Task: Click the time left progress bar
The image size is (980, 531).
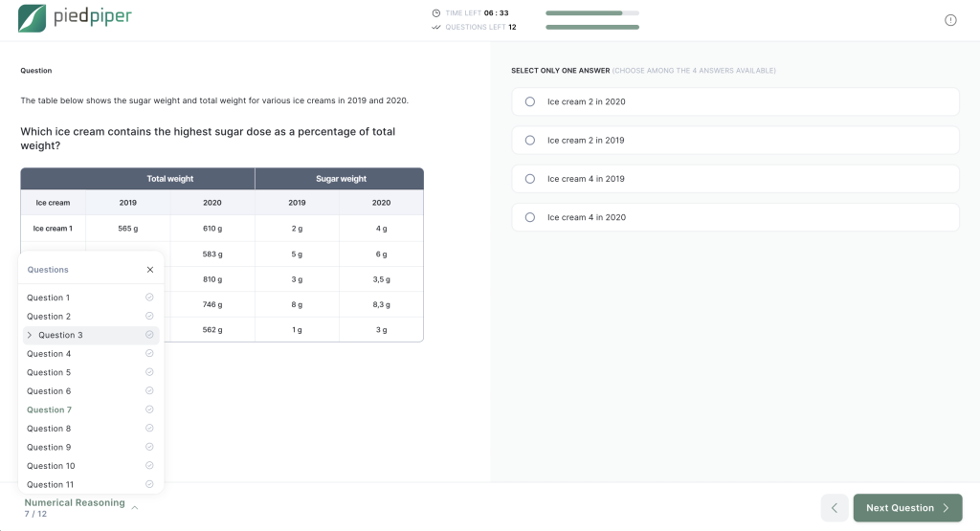Action: [591, 13]
